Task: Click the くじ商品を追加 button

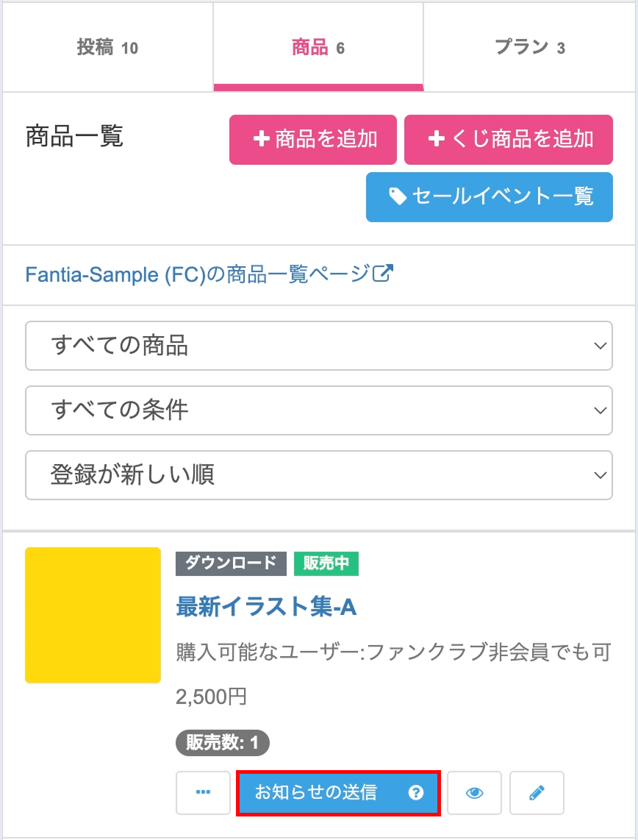Action: point(509,139)
